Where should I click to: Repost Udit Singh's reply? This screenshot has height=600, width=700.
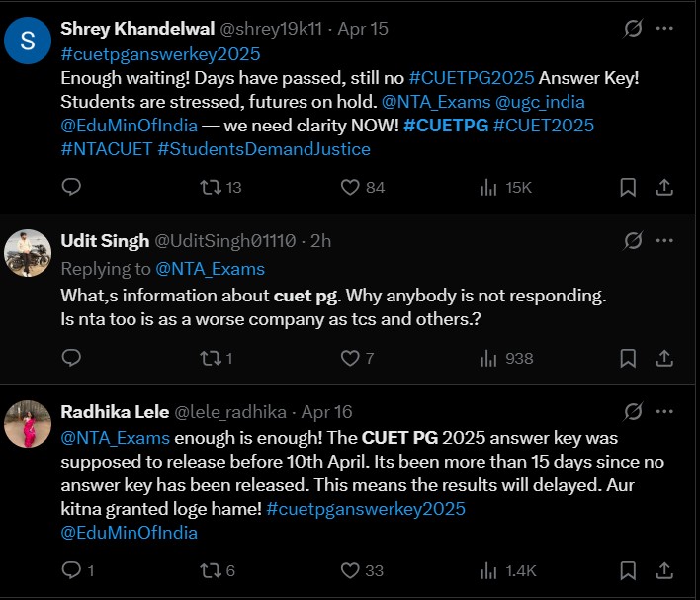click(210, 358)
